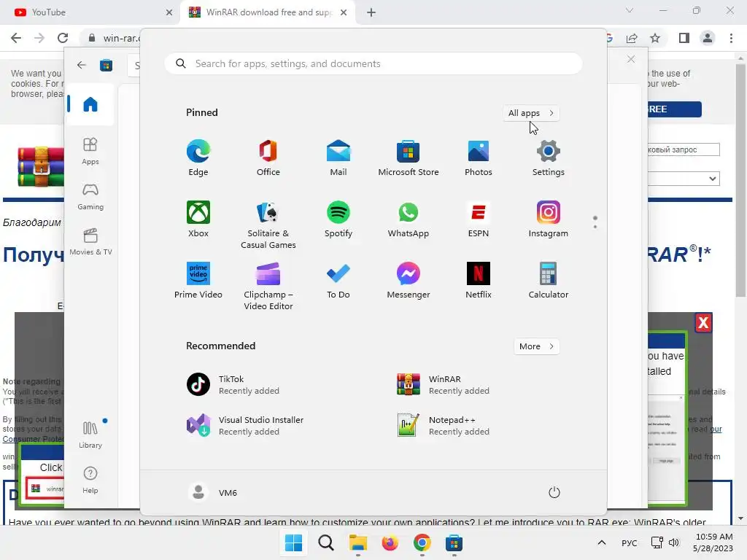Open a new Chrome tab

pyautogui.click(x=371, y=12)
